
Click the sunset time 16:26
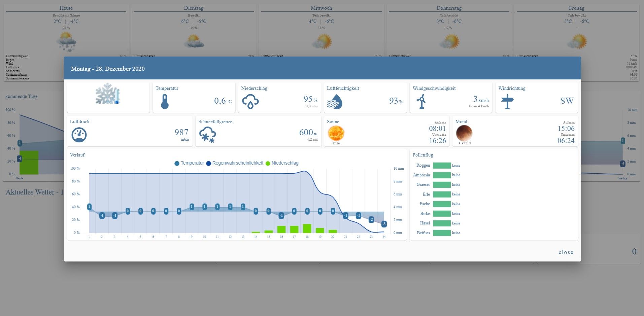tap(437, 141)
